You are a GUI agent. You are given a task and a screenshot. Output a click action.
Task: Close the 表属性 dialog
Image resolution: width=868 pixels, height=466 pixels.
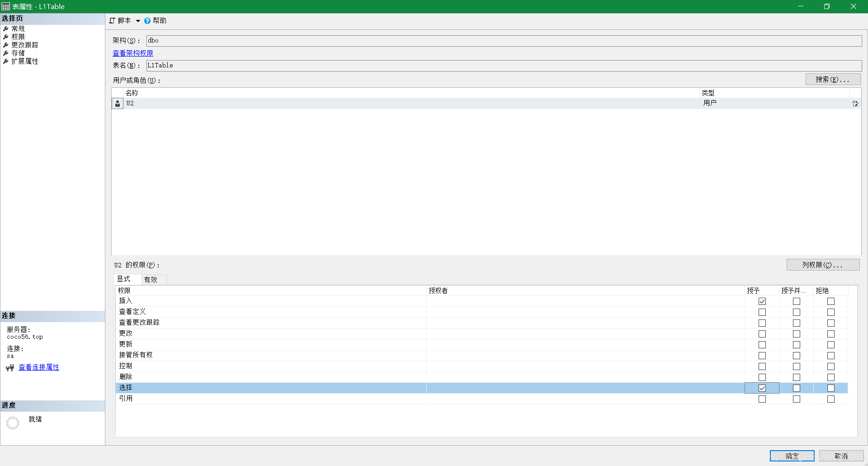click(x=854, y=6)
